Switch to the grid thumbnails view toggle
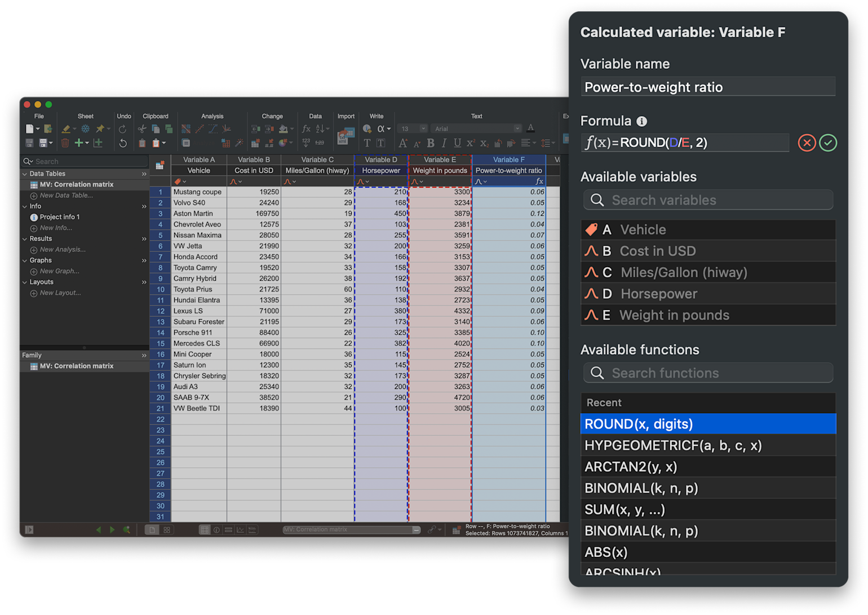 point(167,530)
